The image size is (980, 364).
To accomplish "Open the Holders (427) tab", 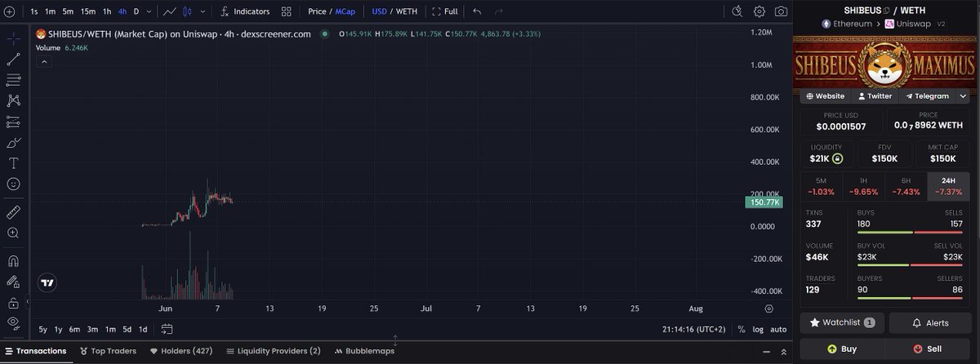I will 181,351.
